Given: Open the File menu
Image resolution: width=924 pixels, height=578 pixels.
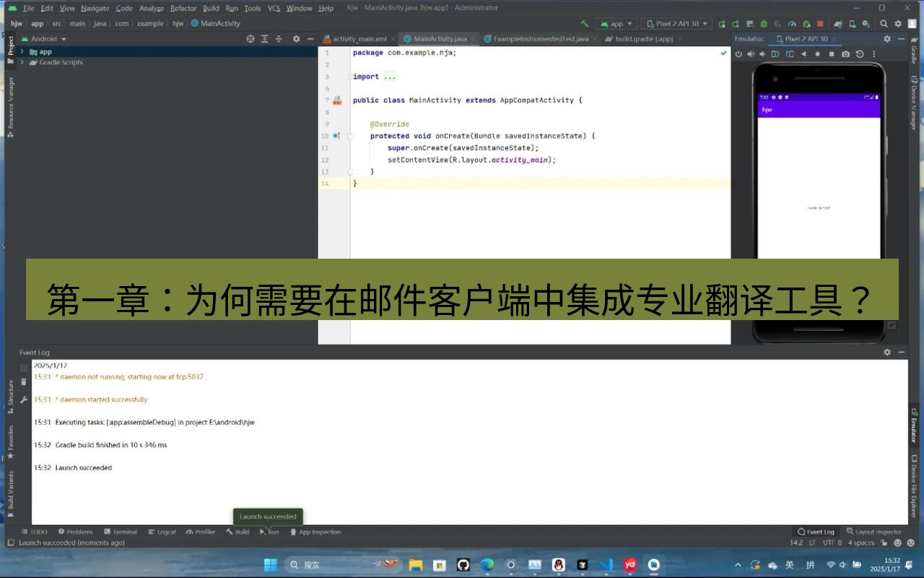Looking at the screenshot, I should 28,8.
